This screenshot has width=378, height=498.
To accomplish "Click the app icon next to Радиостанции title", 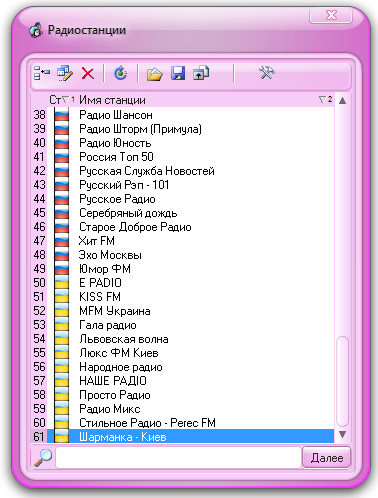I will coord(36,30).
